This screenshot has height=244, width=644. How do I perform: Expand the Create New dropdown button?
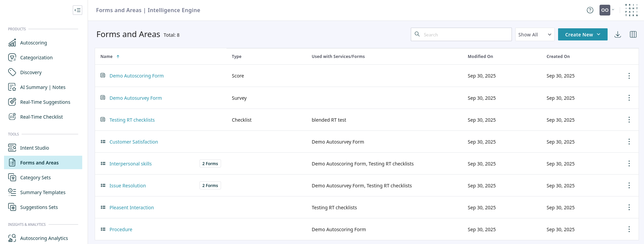click(582, 34)
